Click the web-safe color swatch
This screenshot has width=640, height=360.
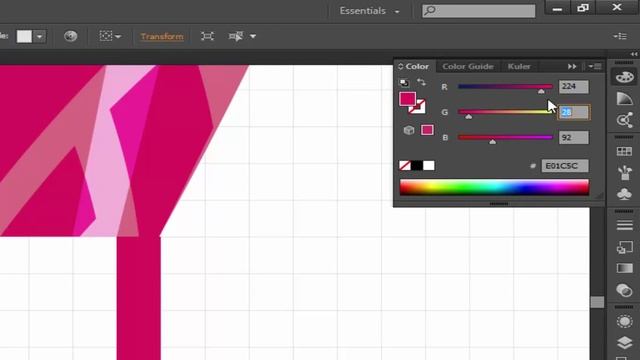point(427,130)
